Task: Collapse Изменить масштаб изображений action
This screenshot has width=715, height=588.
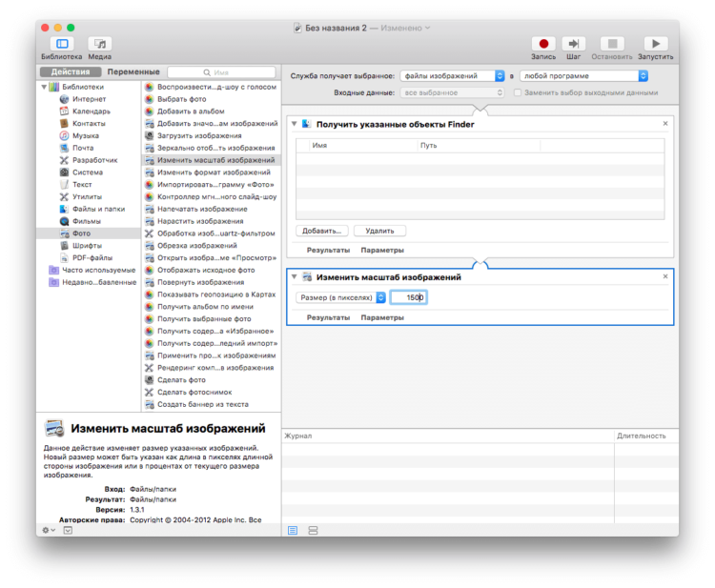Action: pyautogui.click(x=295, y=276)
